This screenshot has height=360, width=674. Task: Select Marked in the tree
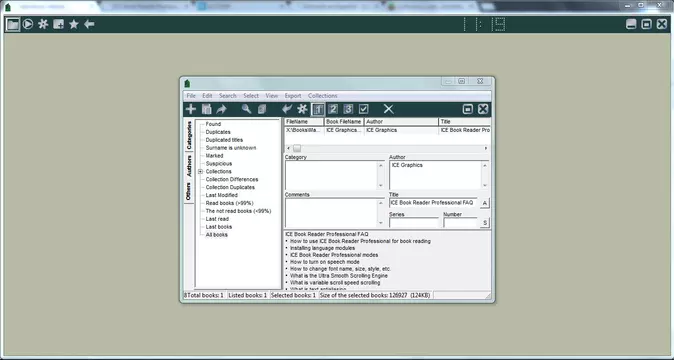(214, 156)
